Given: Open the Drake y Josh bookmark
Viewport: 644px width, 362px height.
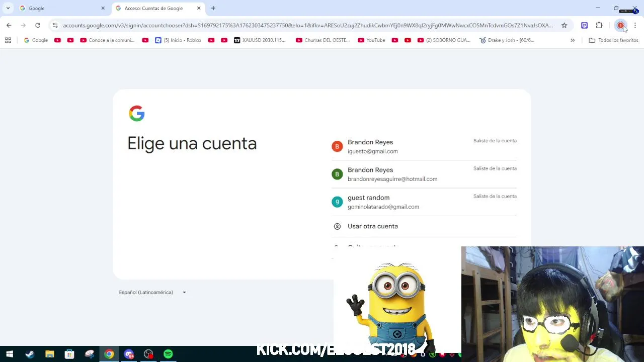Looking at the screenshot, I should 507,40.
